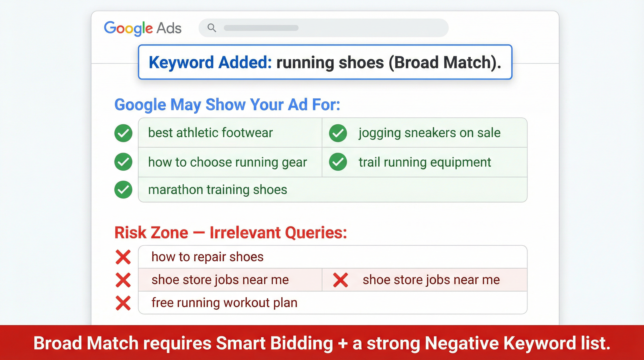The width and height of the screenshot is (644, 360).
Task: Click the Google Ads logo
Action: [x=143, y=28]
